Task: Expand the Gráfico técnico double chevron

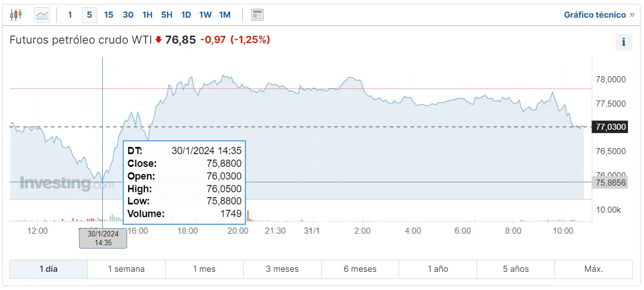Action: click(x=632, y=15)
